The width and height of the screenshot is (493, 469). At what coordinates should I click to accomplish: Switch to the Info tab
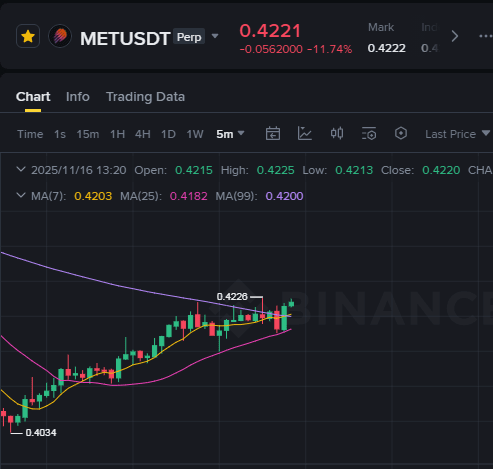[x=78, y=97]
